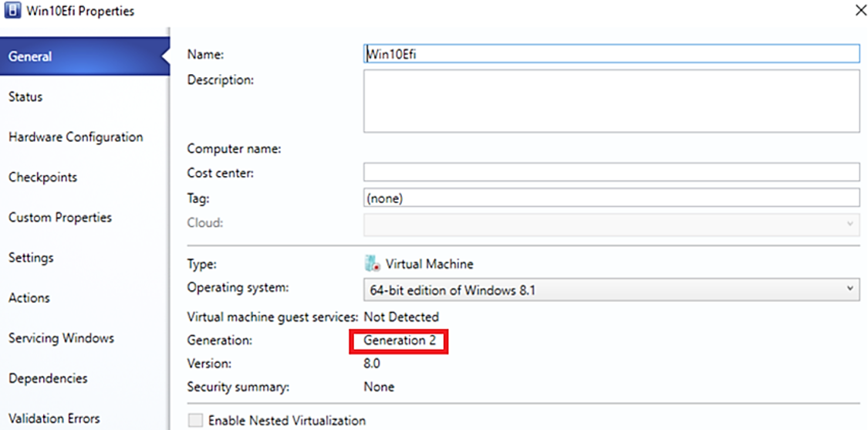This screenshot has height=430, width=868.
Task: Click the Virtual Machine type icon
Action: [x=373, y=263]
